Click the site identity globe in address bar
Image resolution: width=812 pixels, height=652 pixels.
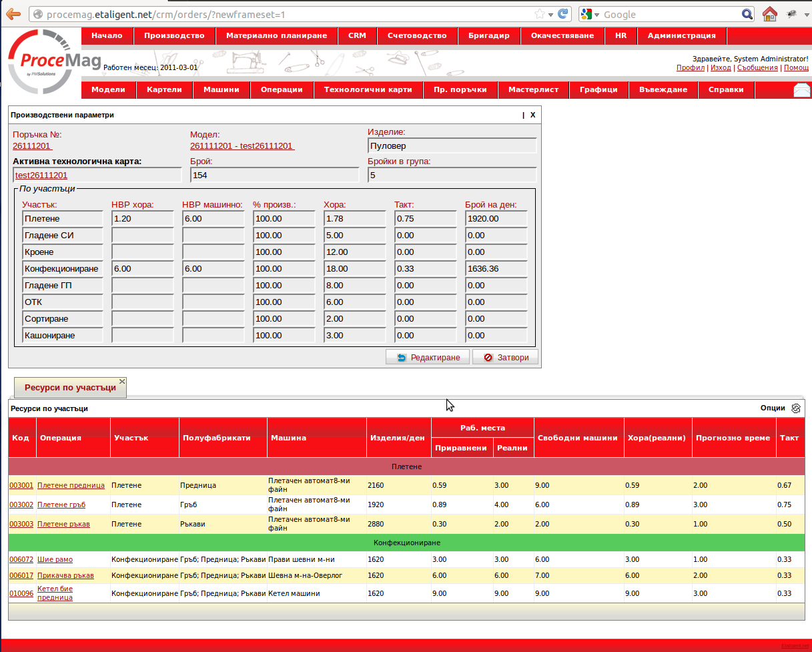tap(38, 14)
